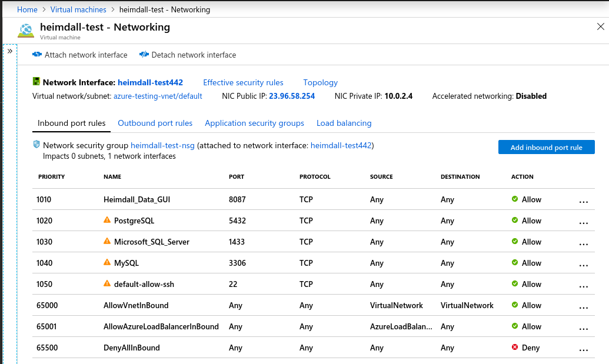Open the ellipsis menu for PostgreSQL rule
Image resolution: width=609 pixels, height=364 pixels.
point(583,222)
